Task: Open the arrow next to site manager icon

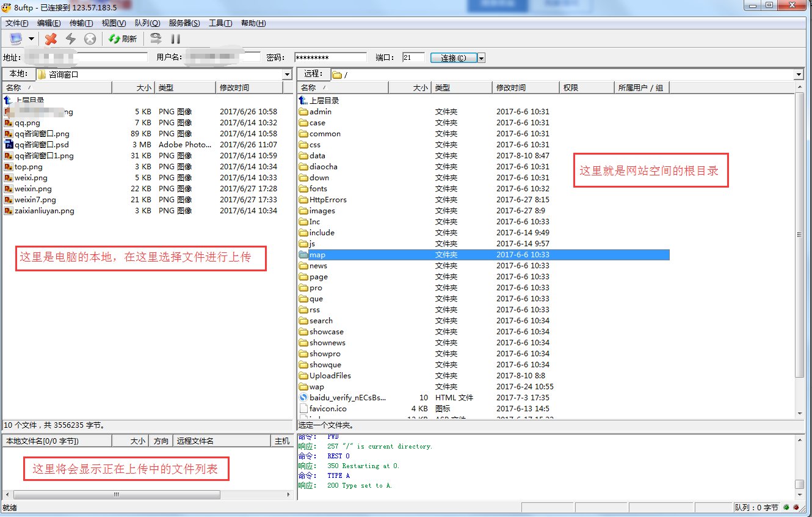Action: (31, 39)
